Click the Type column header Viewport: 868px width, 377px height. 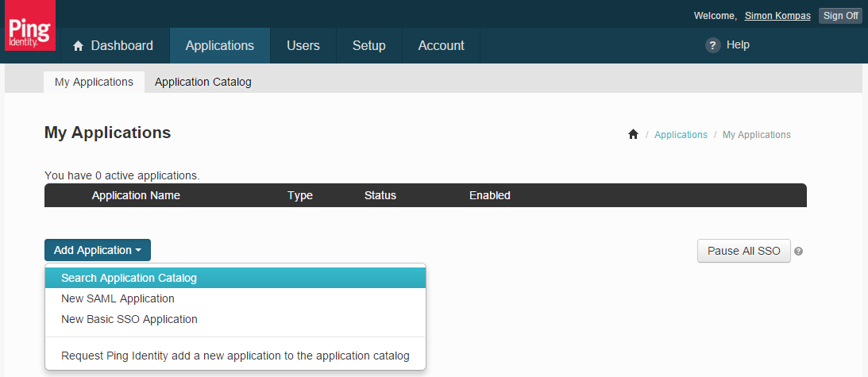pos(300,195)
